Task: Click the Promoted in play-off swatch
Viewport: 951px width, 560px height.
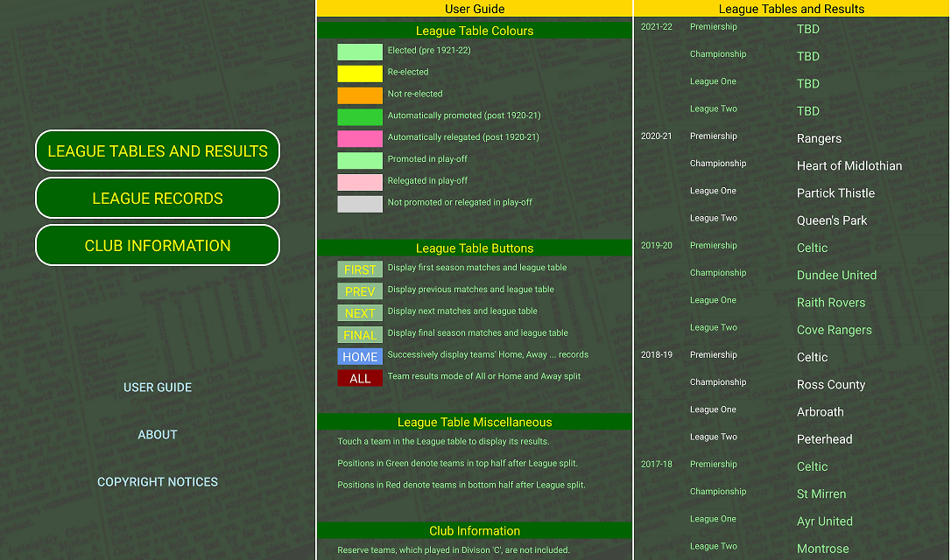Action: point(360,161)
